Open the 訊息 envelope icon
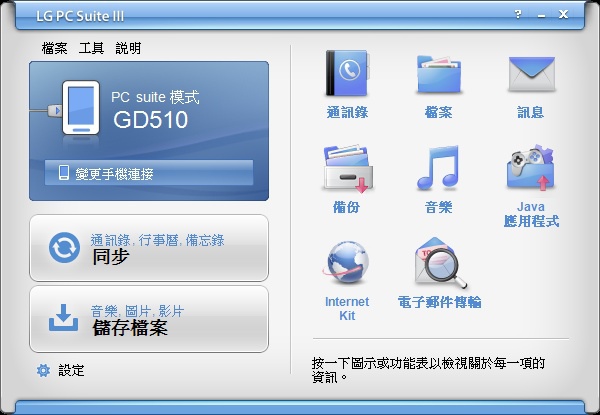Screen dimensions: 600x415 coord(532,74)
